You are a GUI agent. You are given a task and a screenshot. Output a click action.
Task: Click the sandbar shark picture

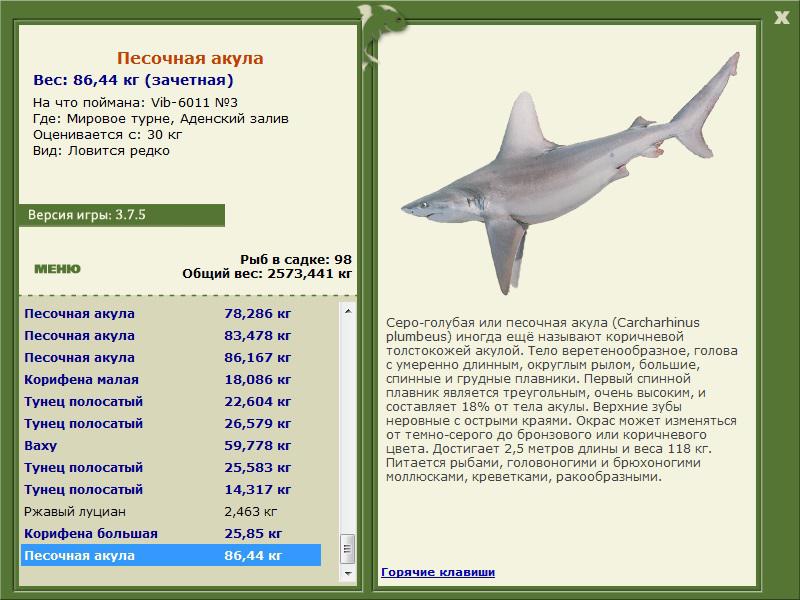click(x=570, y=173)
